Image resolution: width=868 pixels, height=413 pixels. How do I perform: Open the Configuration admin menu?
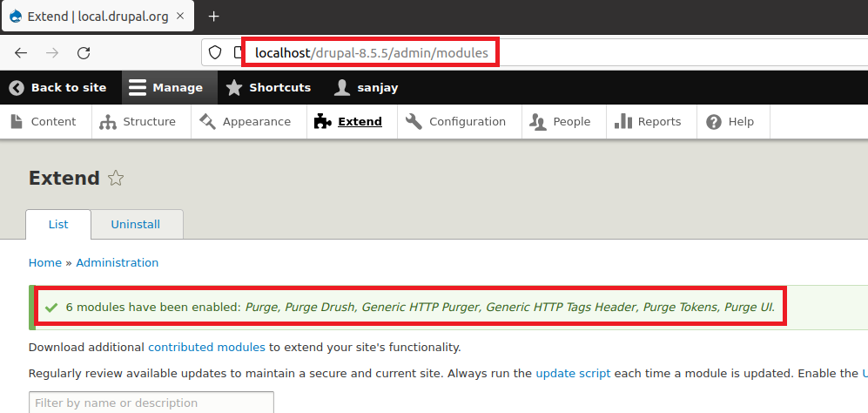point(456,122)
